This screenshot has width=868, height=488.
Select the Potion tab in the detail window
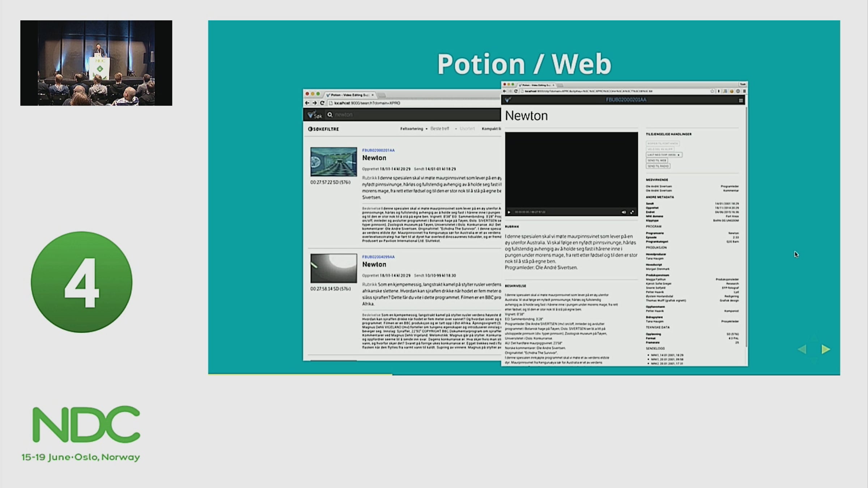pos(537,85)
